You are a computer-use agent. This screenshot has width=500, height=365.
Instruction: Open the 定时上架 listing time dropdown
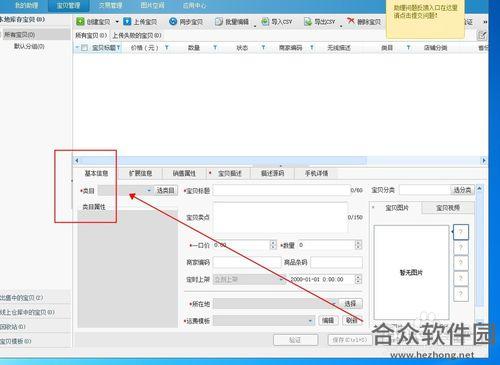249,279
